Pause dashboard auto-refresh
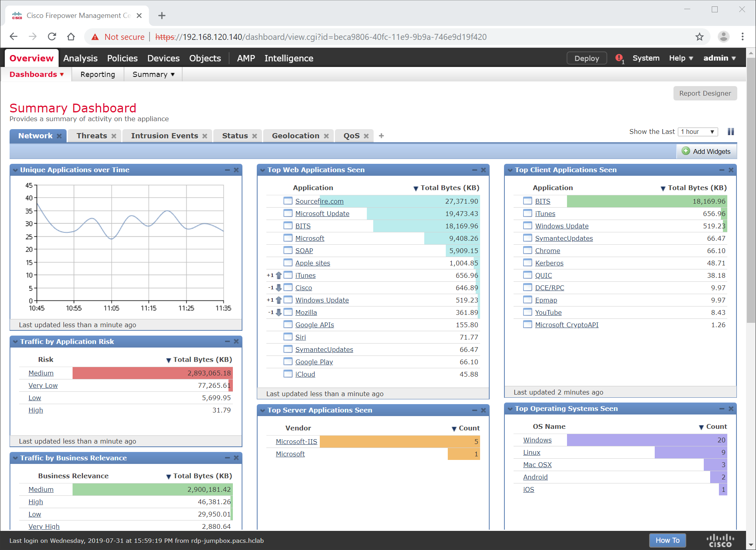Image resolution: width=756 pixels, height=550 pixels. [x=730, y=132]
